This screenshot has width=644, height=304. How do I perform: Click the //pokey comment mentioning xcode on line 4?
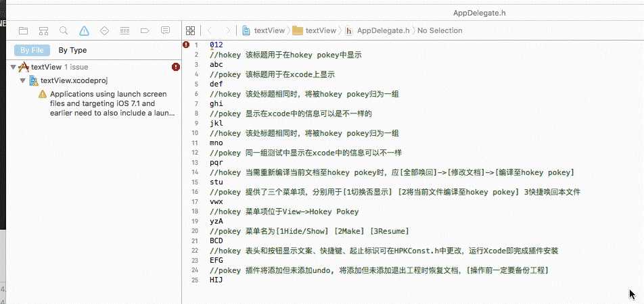(272, 74)
